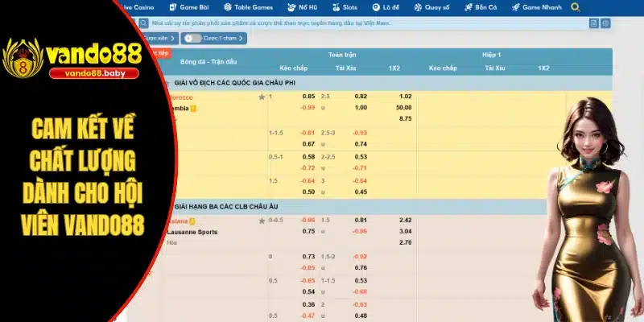Image resolution: width=644 pixels, height=322 pixels.
Task: Select handicap odds -0.47
Action: click(308, 316)
